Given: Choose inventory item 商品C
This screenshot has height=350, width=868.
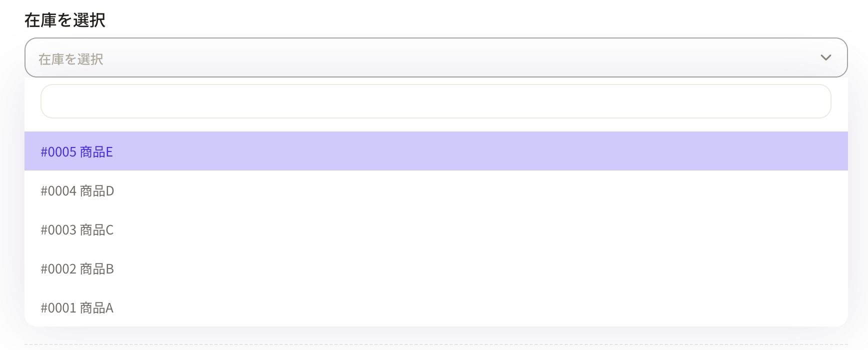Looking at the screenshot, I should (96, 230).
